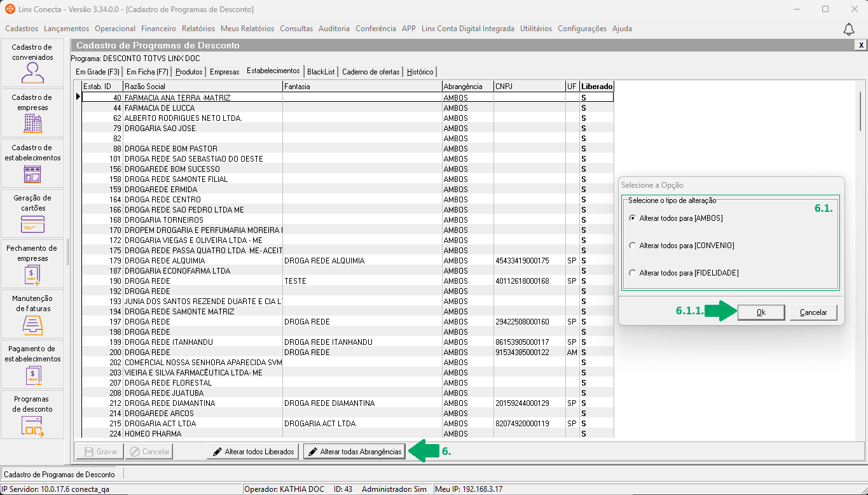Click the Liberado column header
Viewport: 868px width, 495px height.
pos(596,87)
